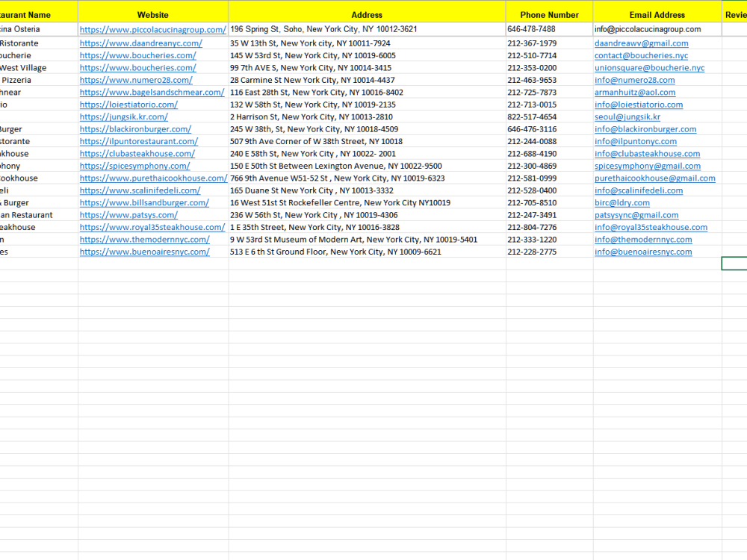747x560 pixels.
Task: Open the blackironburger.com website link
Action: click(135, 129)
